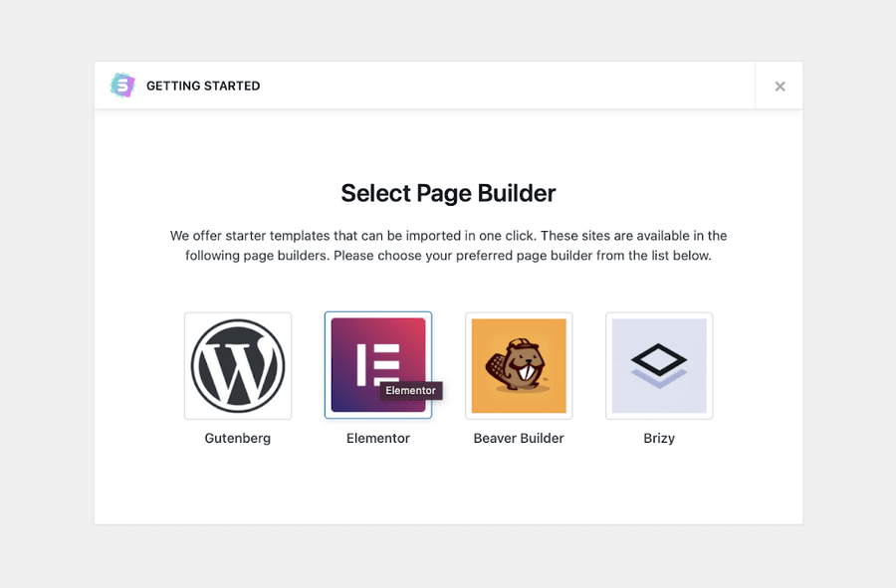This screenshot has width=896, height=588.
Task: Click the "Select Page Builder" heading
Action: click(x=448, y=193)
